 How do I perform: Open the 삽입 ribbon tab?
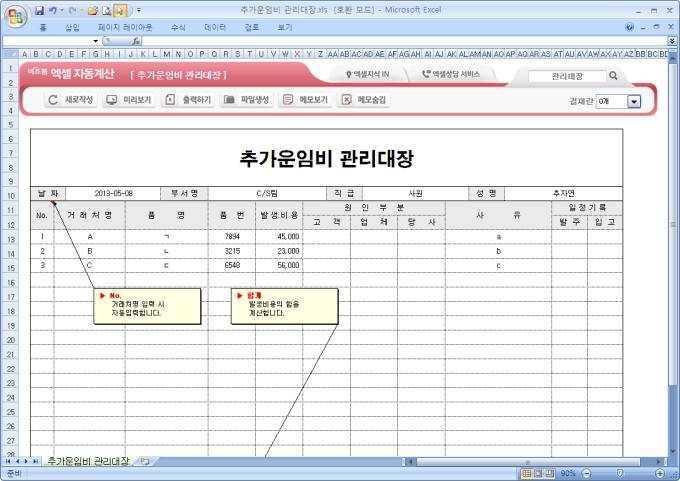pos(72,27)
